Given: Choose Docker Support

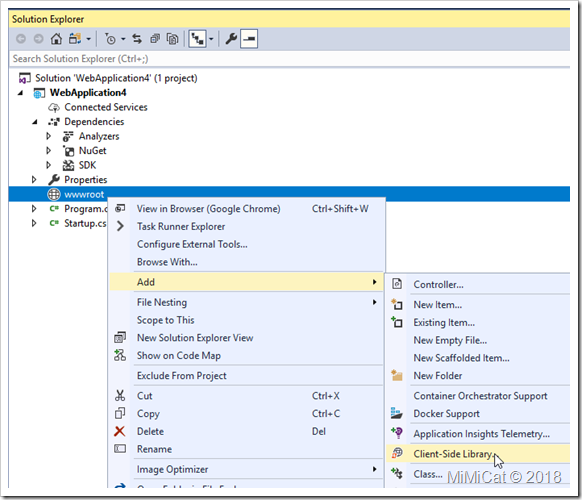Looking at the screenshot, I should click(478, 414).
